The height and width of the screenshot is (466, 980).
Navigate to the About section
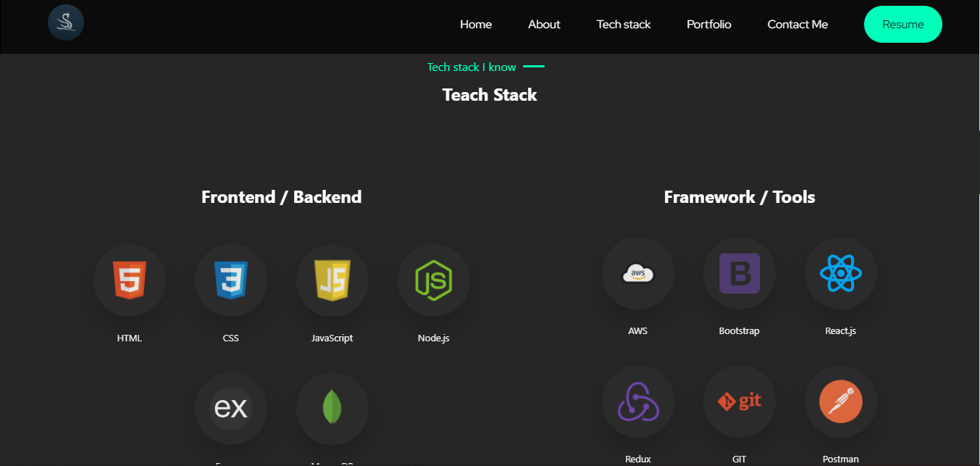(x=544, y=24)
